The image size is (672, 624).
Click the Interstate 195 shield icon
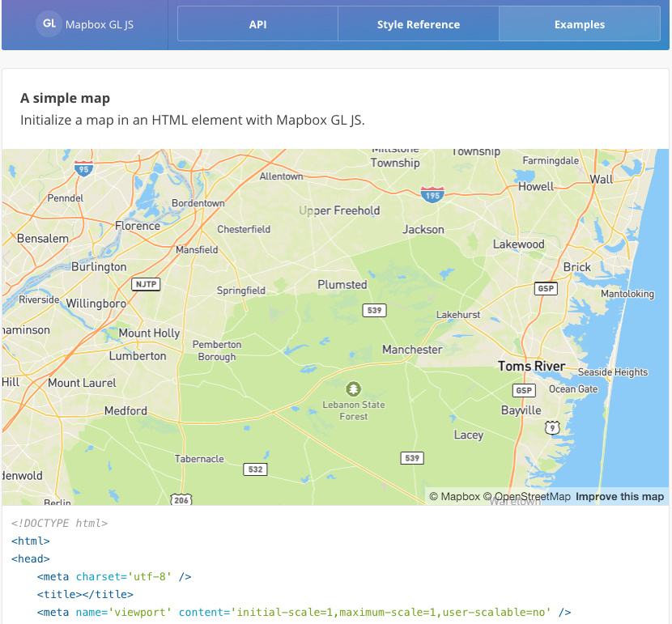432,195
